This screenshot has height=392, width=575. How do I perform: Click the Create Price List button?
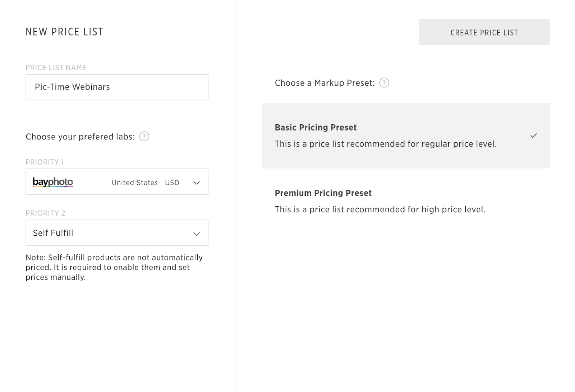click(484, 32)
